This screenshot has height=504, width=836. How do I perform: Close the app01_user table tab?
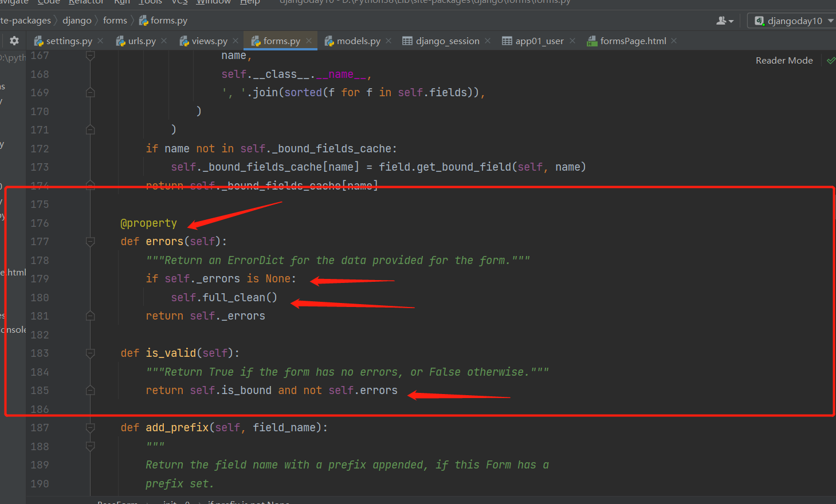click(x=572, y=41)
